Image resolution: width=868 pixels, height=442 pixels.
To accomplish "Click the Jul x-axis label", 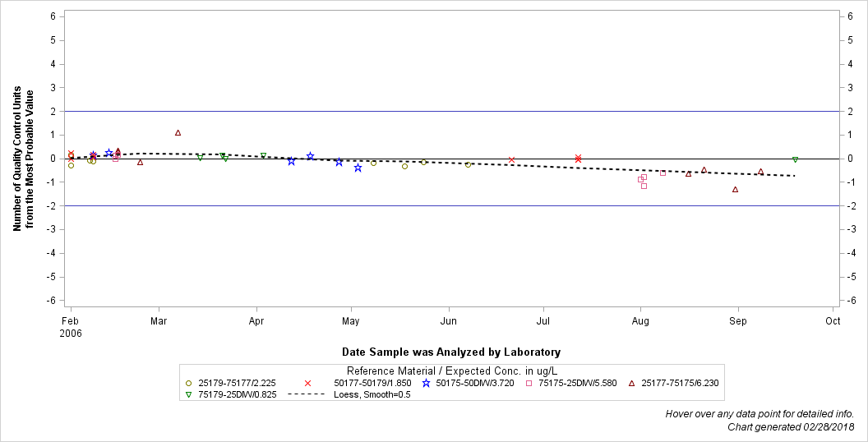I will [543, 321].
